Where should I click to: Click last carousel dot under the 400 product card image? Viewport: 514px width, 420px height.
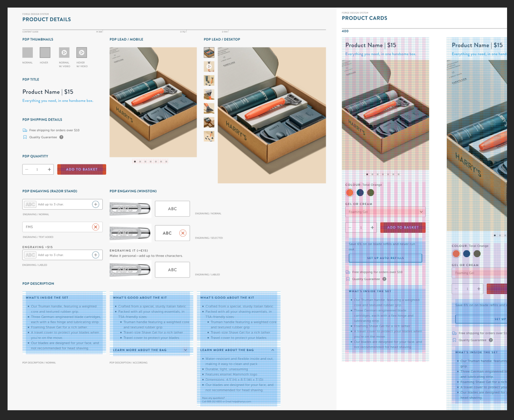(x=399, y=174)
